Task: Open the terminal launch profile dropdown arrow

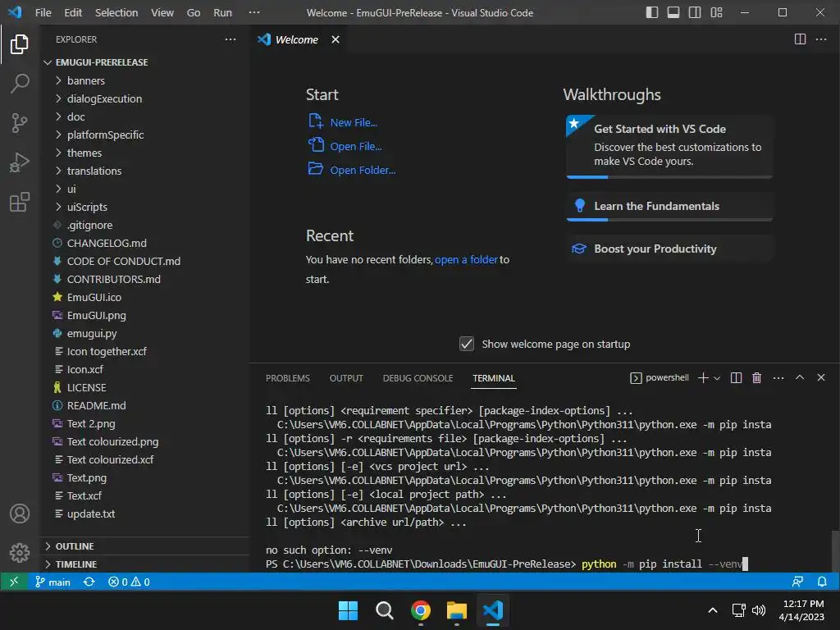Action: [717, 377]
